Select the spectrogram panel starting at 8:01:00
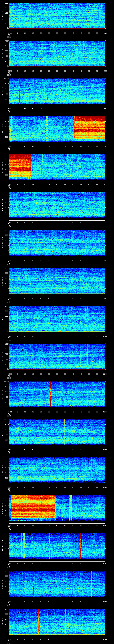 point(57,16)
